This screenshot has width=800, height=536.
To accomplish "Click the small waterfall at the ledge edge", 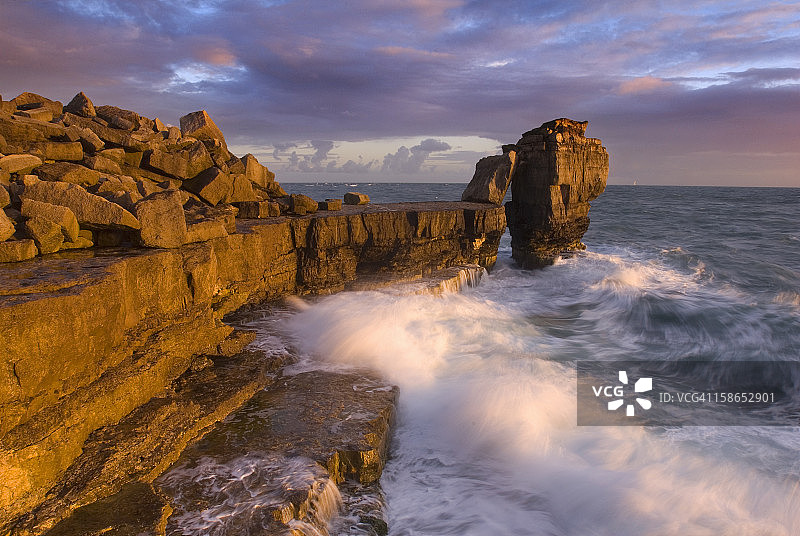I will [460, 280].
